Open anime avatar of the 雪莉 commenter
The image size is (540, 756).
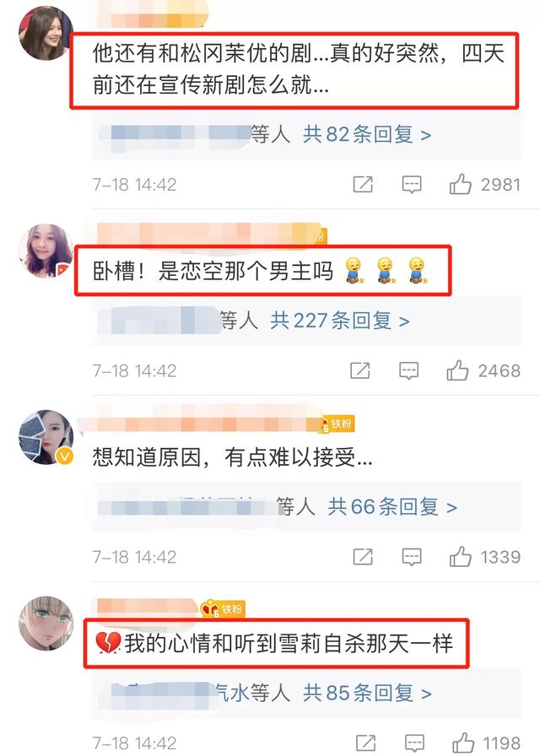(x=46, y=624)
